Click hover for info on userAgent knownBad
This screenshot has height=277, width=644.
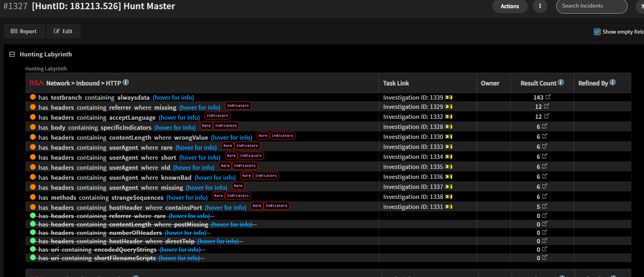click(x=215, y=177)
